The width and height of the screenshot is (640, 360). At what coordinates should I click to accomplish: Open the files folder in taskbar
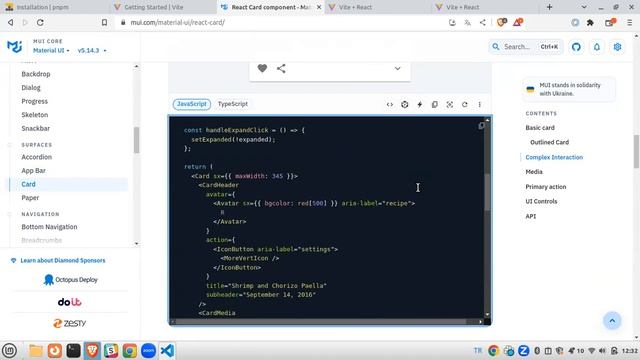coord(36,351)
